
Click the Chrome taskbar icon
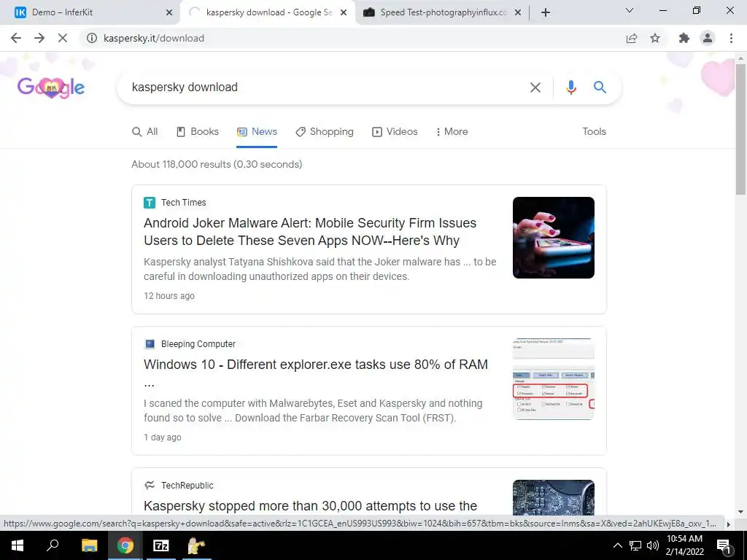[x=125, y=545]
